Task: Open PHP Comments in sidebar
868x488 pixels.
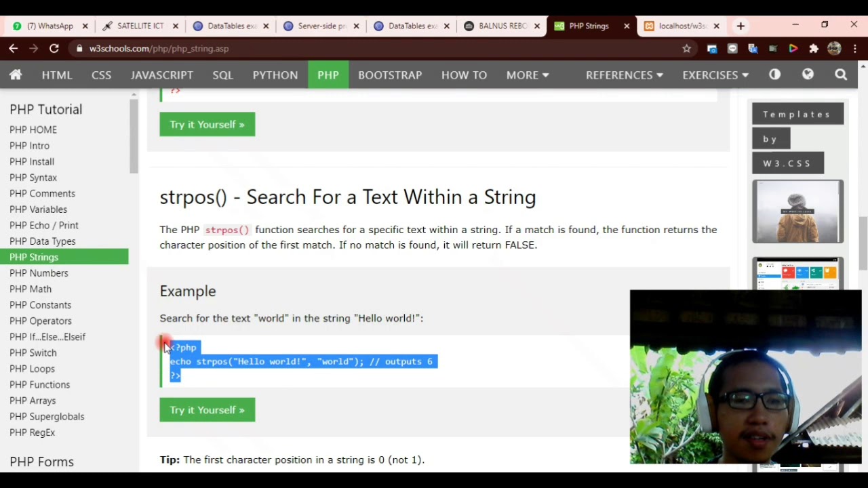Action: [42, 193]
